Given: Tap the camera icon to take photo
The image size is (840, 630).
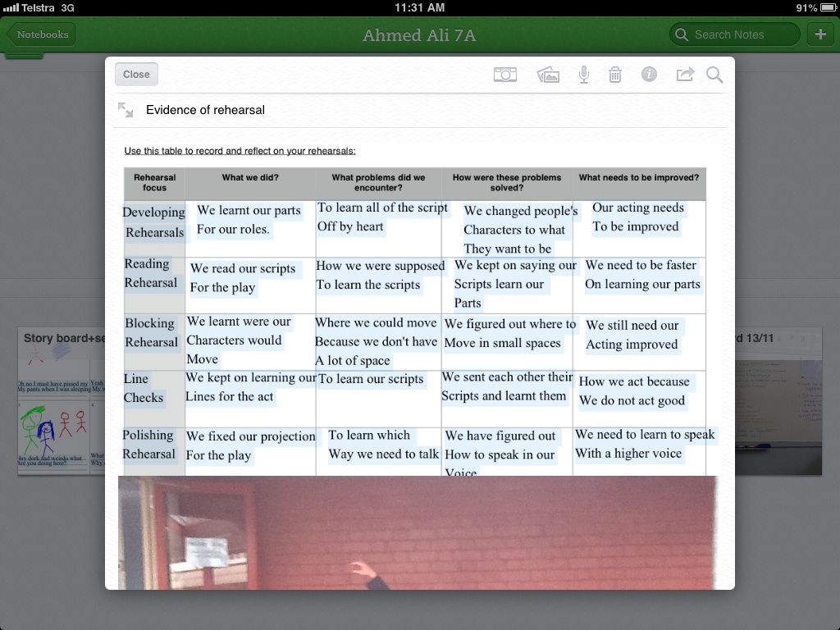Looking at the screenshot, I should click(x=505, y=75).
